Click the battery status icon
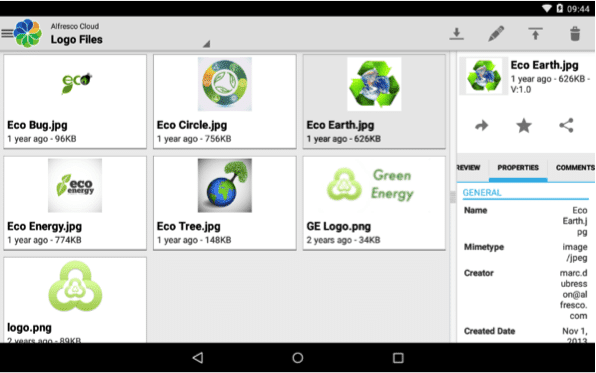This screenshot has height=373, width=596. 560,8
